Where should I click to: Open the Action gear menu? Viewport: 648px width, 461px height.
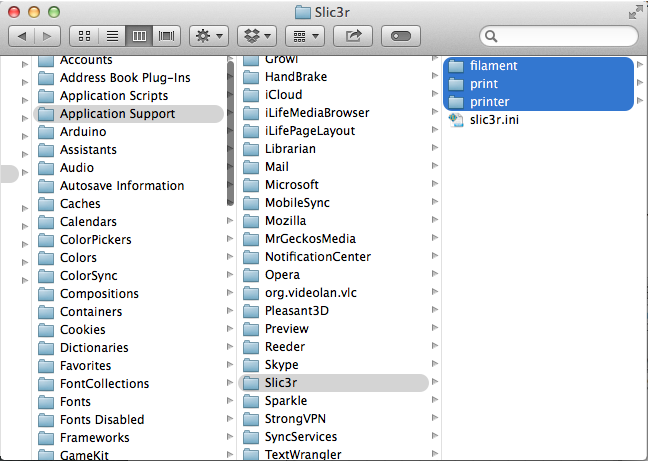(209, 36)
